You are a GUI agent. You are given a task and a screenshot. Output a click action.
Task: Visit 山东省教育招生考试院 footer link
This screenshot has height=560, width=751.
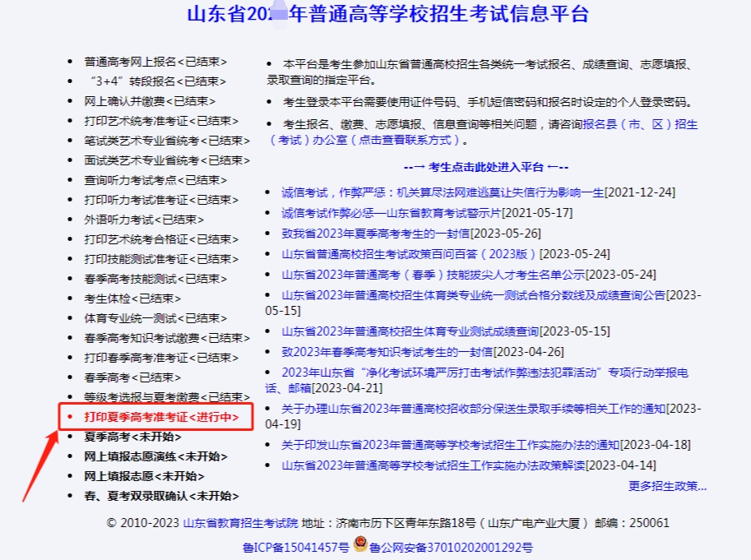[240, 523]
